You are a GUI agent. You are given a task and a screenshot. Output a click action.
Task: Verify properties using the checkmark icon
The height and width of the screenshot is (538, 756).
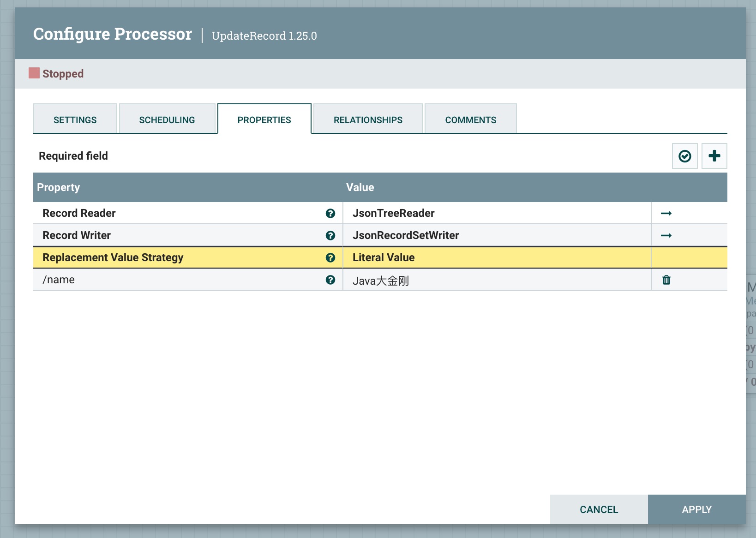pyautogui.click(x=684, y=155)
